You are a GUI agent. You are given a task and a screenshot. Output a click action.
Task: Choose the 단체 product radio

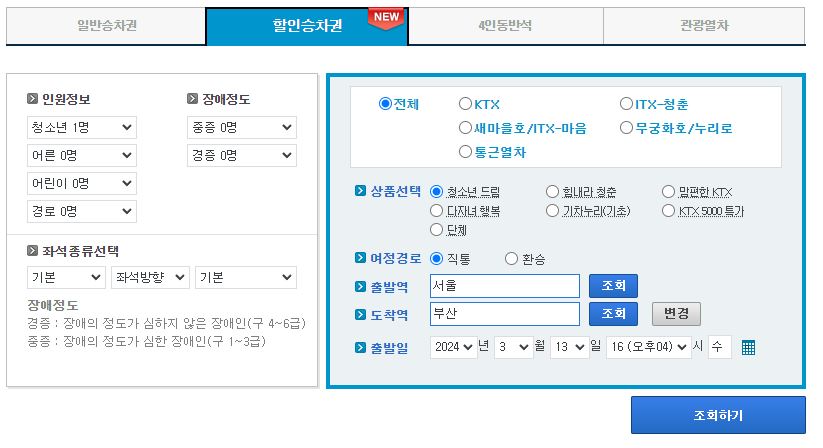(436, 229)
